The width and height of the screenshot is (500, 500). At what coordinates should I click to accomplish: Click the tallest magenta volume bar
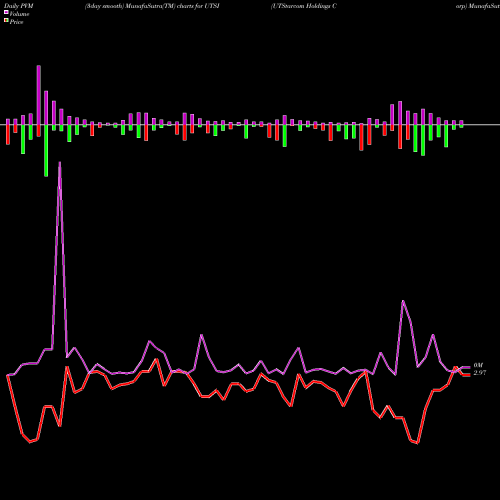(39, 95)
